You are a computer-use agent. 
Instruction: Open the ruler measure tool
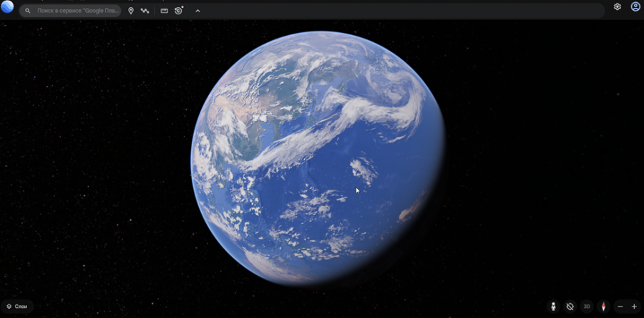tap(165, 11)
